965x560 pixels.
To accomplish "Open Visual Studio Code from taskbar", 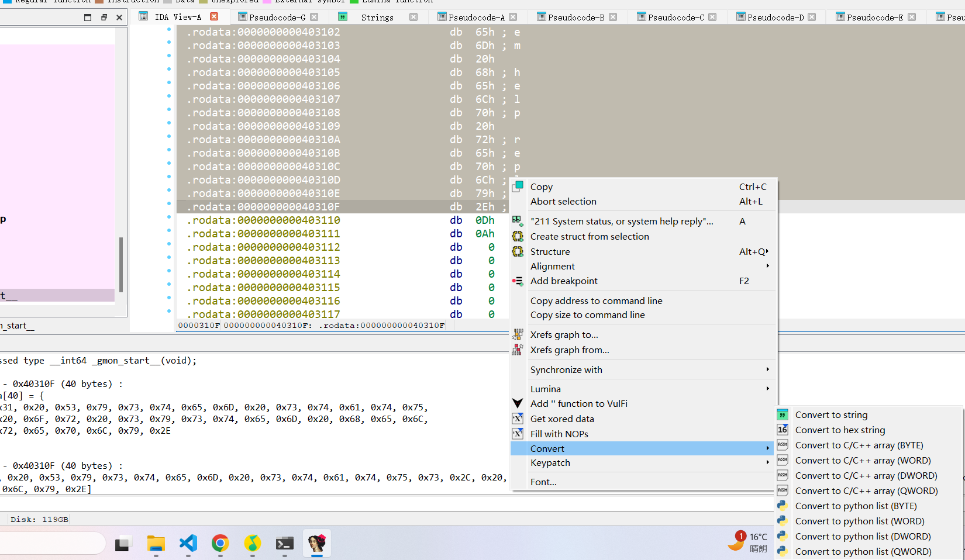I will [x=188, y=544].
